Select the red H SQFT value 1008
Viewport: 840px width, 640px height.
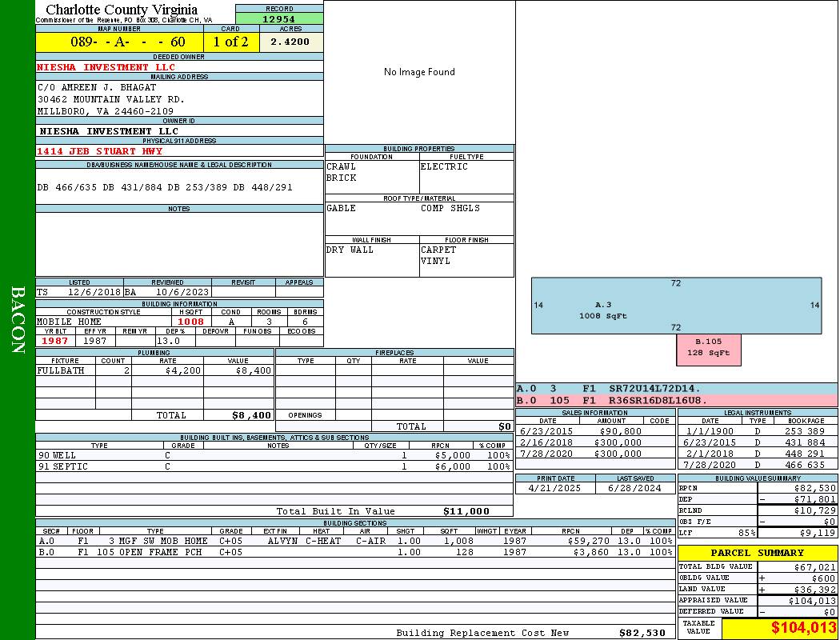coord(191,322)
